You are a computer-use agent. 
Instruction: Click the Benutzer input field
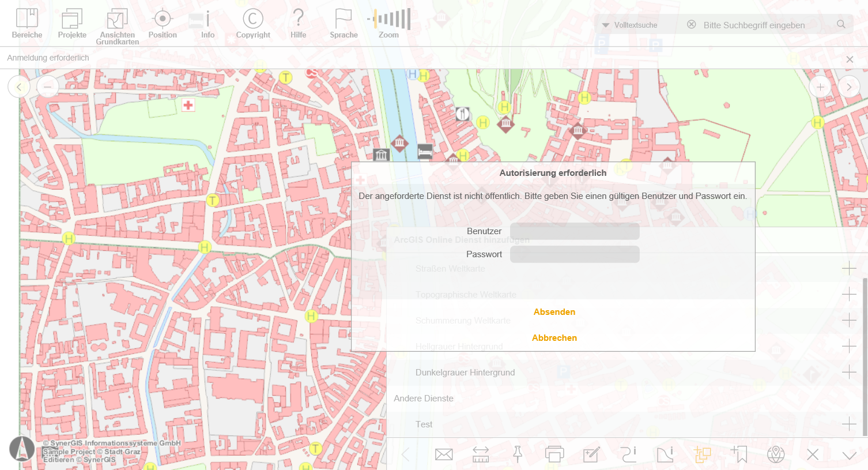[x=574, y=231]
